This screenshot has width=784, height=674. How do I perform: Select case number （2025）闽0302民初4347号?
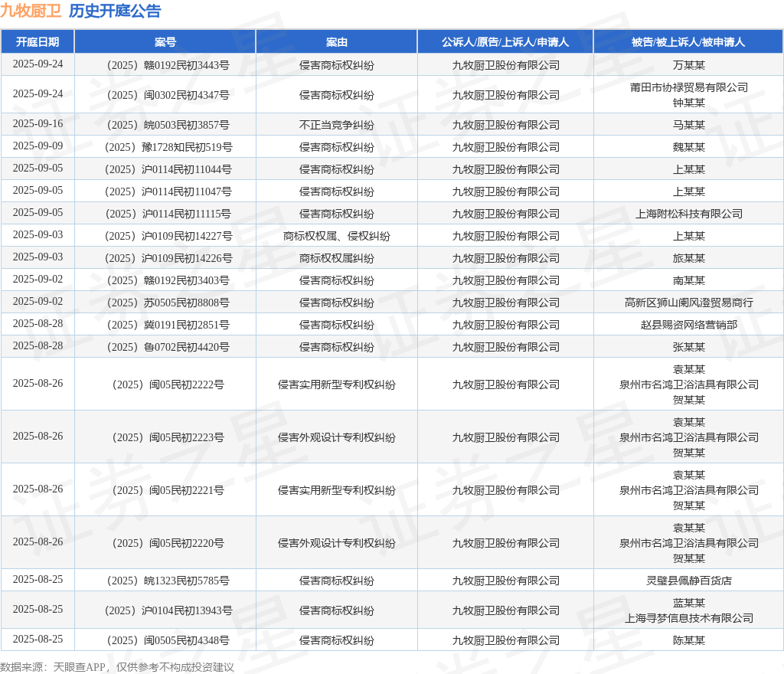165,95
